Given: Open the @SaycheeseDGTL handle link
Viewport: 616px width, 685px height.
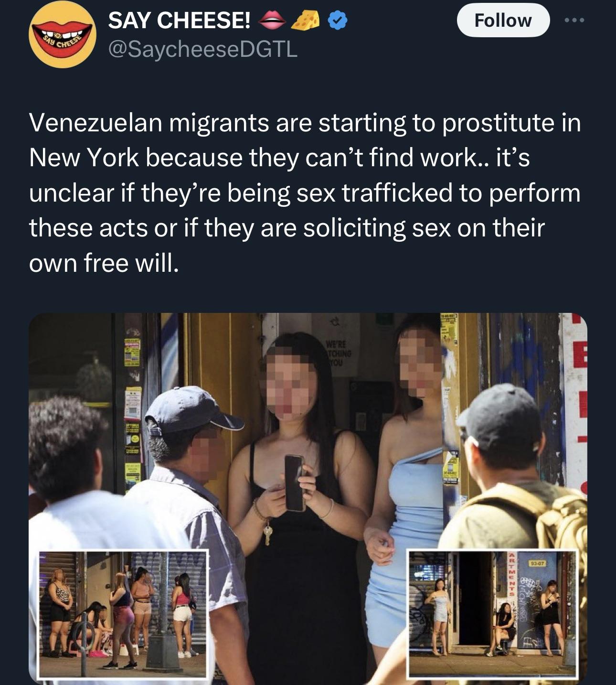Looking at the screenshot, I should pyautogui.click(x=203, y=48).
